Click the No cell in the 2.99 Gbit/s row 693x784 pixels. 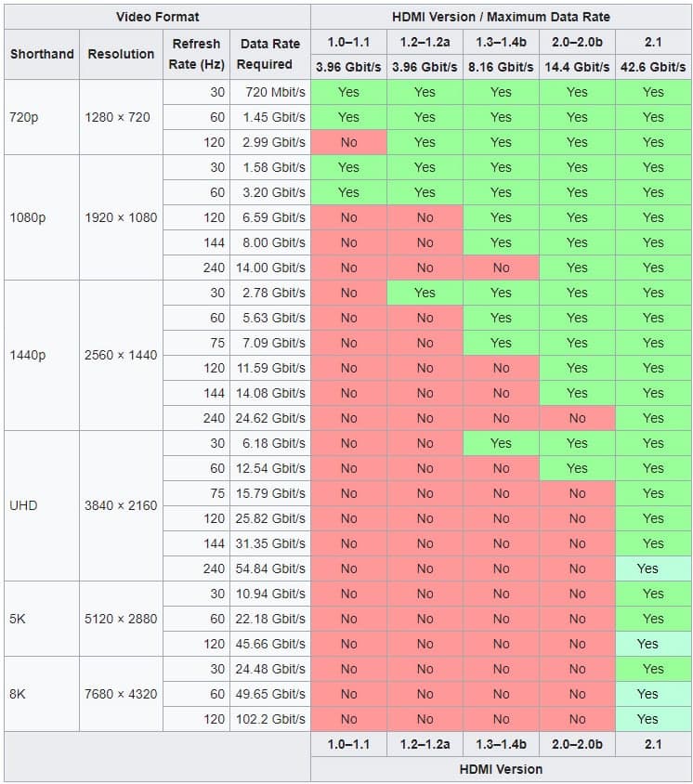pyautogui.click(x=348, y=142)
